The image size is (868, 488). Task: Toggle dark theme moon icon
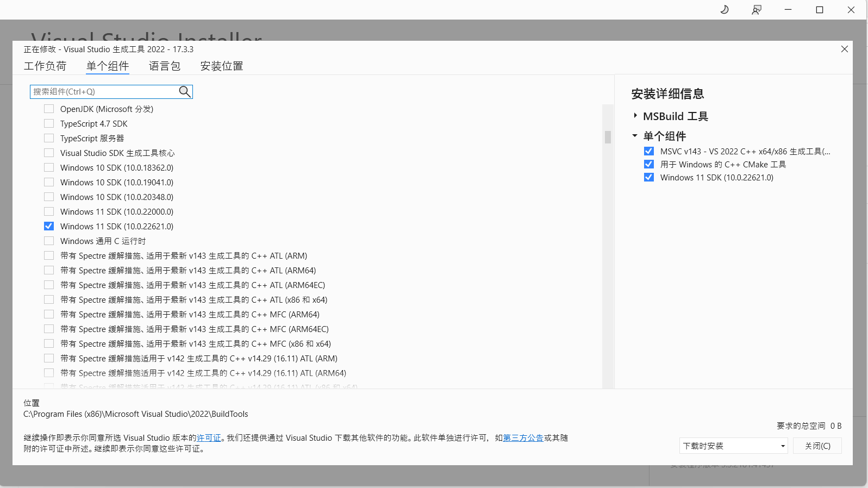pyautogui.click(x=725, y=10)
